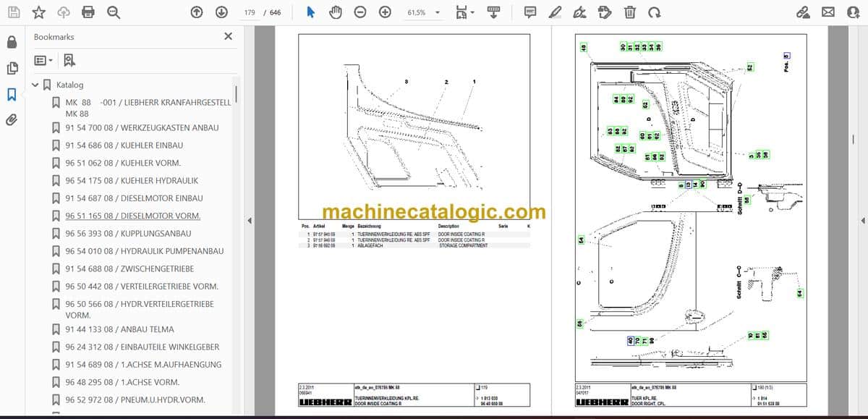Go to next page arrow
Image resolution: width=868 pixels, height=419 pixels.
(221, 12)
